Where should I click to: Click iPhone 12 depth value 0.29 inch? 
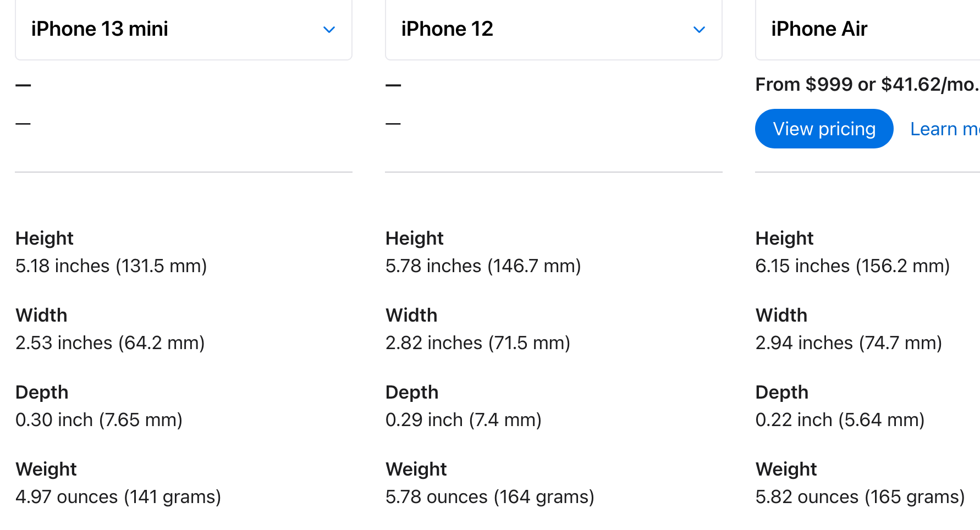pyautogui.click(x=463, y=420)
